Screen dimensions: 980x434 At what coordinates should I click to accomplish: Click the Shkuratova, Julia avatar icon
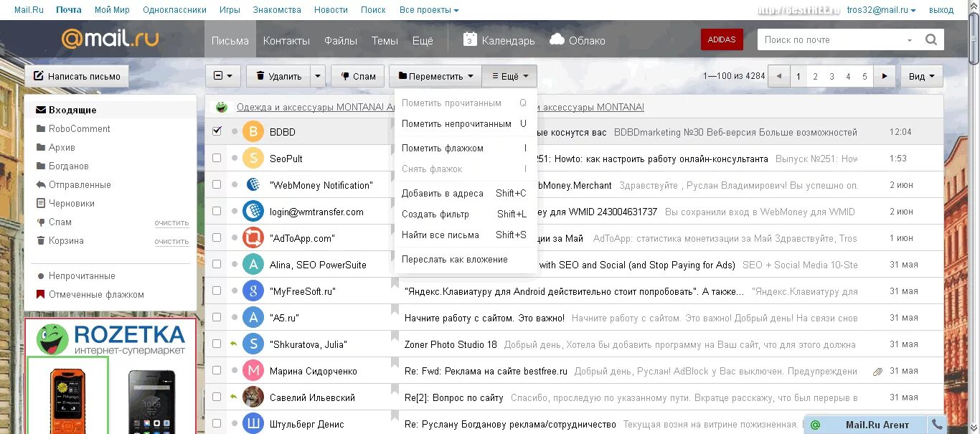click(253, 344)
